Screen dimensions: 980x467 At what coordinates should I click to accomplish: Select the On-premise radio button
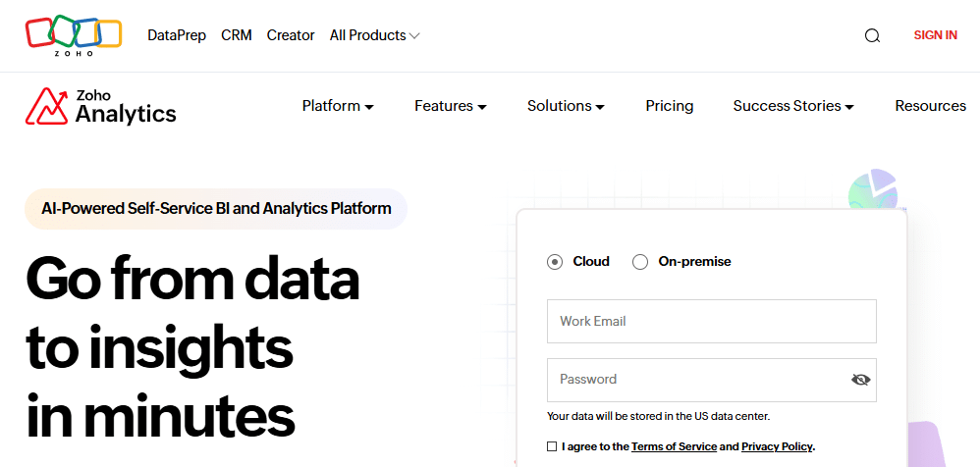[640, 262]
